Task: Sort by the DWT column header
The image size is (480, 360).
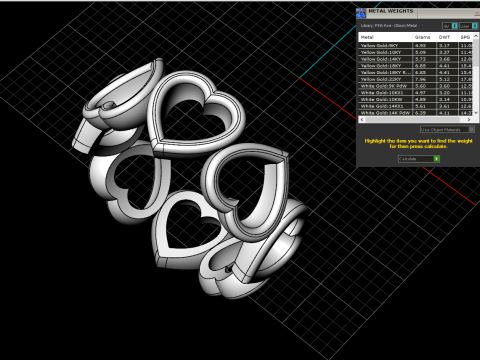Action: (x=447, y=37)
